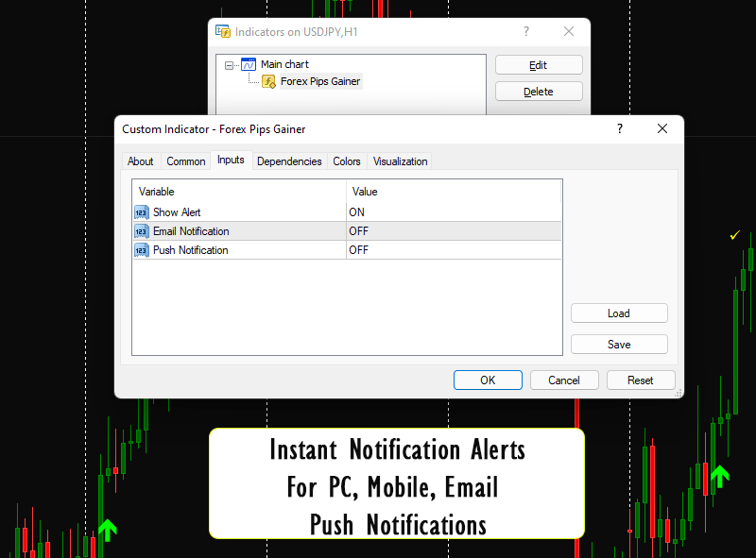Image resolution: width=756 pixels, height=558 pixels.
Task: Click the help question mark in Indicators window
Action: coord(526,31)
